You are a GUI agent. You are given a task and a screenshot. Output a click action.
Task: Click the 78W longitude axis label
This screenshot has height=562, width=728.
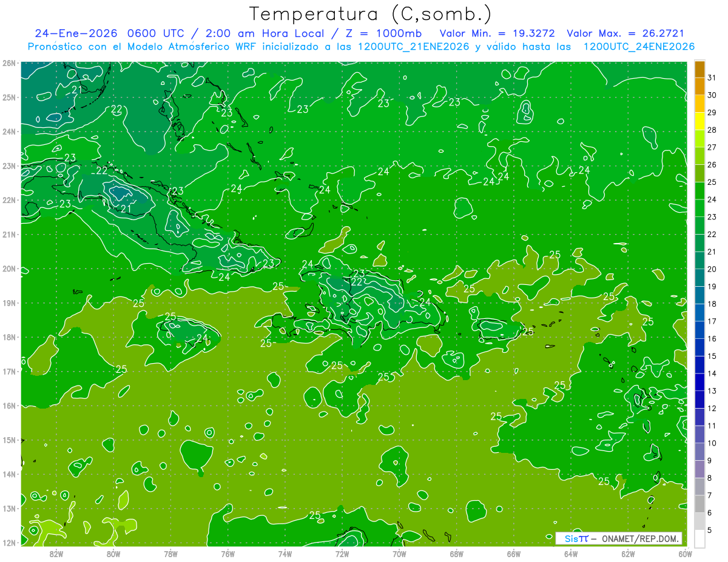[170, 554]
